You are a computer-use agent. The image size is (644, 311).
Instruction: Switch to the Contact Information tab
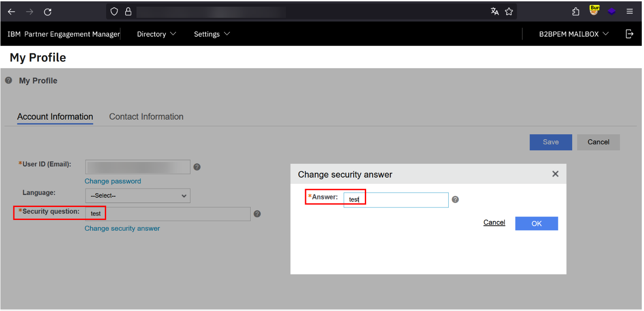146,116
